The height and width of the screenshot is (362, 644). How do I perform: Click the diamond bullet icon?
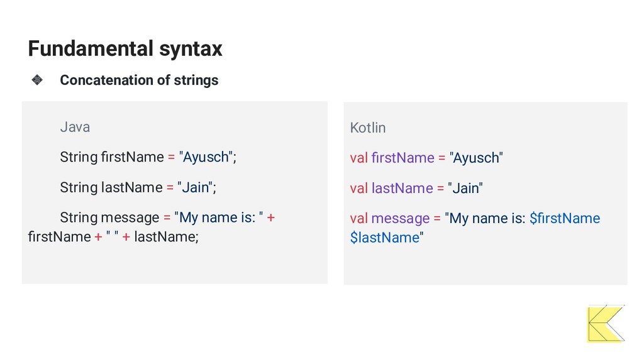coord(37,80)
